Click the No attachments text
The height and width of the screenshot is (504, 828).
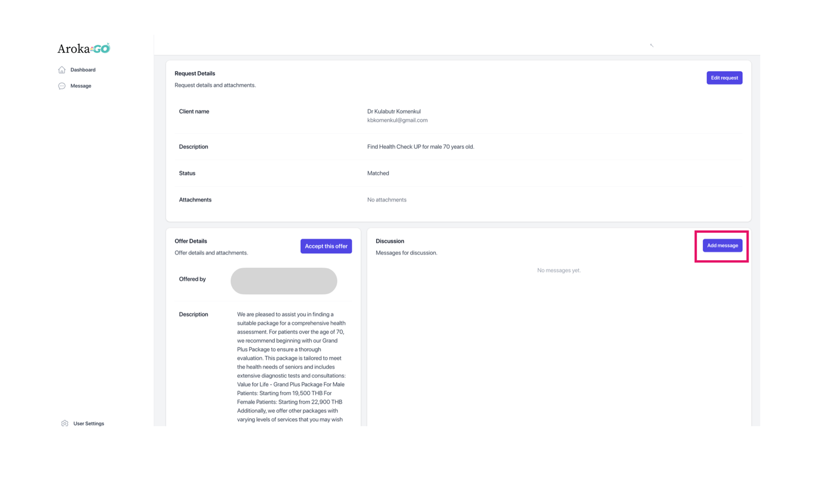pos(386,200)
